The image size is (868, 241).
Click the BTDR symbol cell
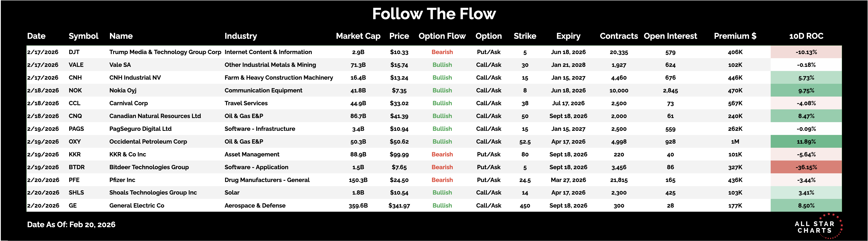(x=76, y=167)
